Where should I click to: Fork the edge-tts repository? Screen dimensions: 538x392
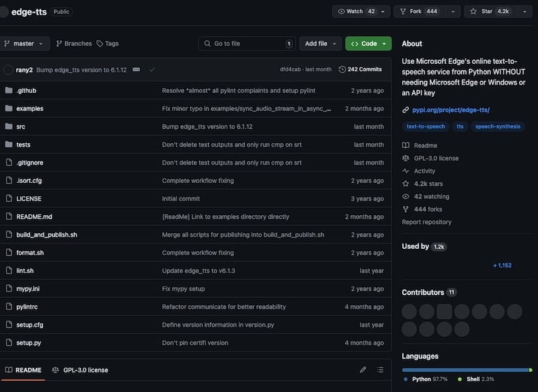coord(420,11)
